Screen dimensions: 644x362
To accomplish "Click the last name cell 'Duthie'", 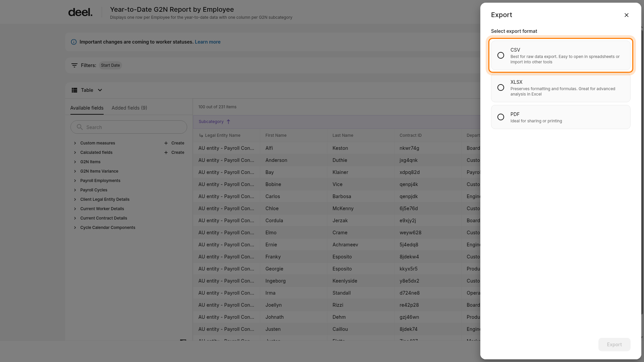I will point(340,160).
